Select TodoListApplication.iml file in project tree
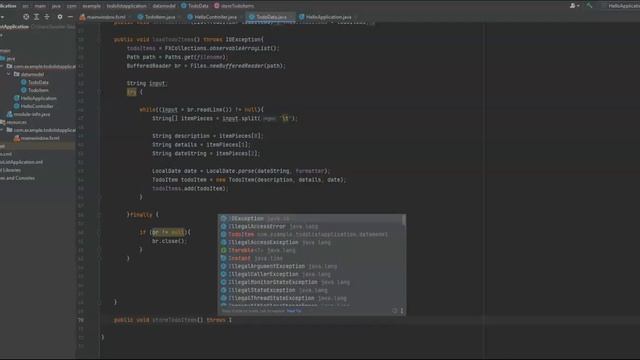640x360 pixels. (x=22, y=162)
